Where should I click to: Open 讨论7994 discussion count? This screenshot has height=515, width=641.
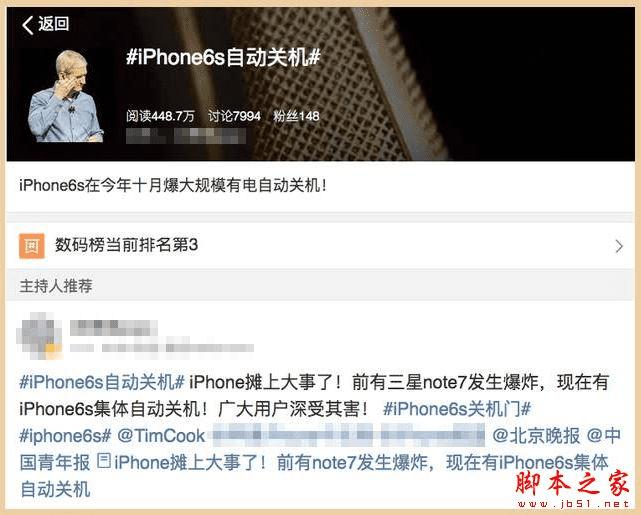[x=234, y=116]
